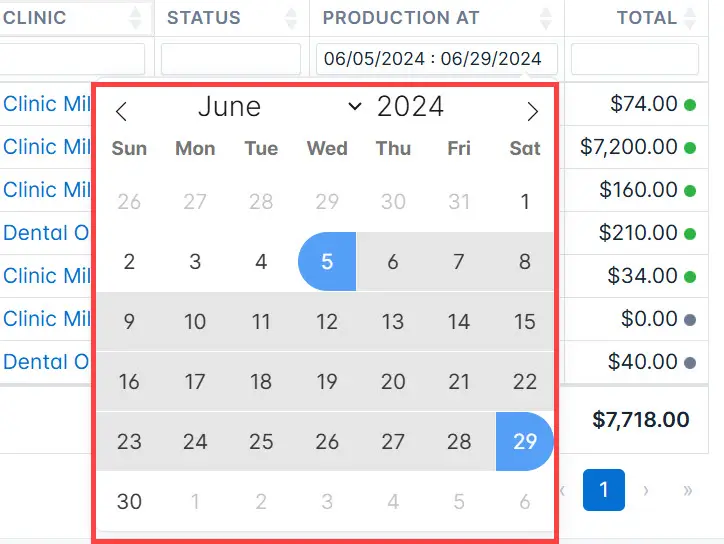Screen dimensions: 724x544
Task: Go to next month in calendar
Action: coord(532,111)
